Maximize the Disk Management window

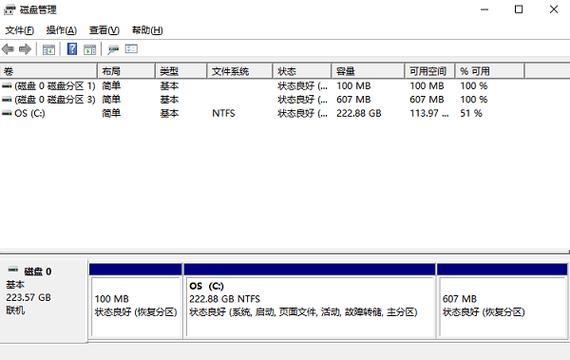pyautogui.click(x=519, y=9)
